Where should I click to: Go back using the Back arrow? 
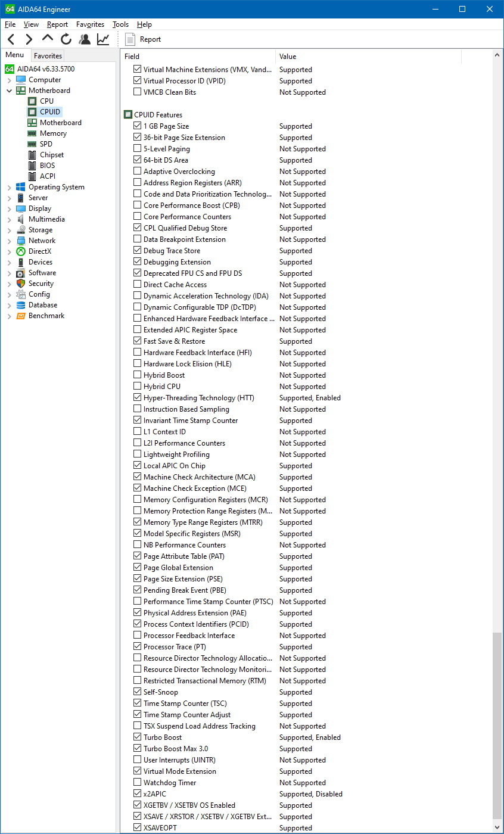[11, 39]
